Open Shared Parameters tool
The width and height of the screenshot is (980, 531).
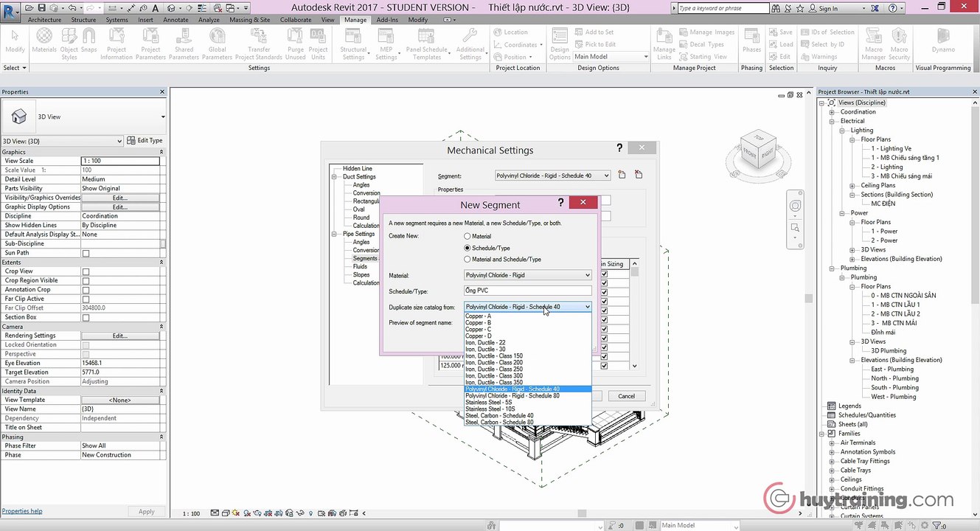point(184,43)
